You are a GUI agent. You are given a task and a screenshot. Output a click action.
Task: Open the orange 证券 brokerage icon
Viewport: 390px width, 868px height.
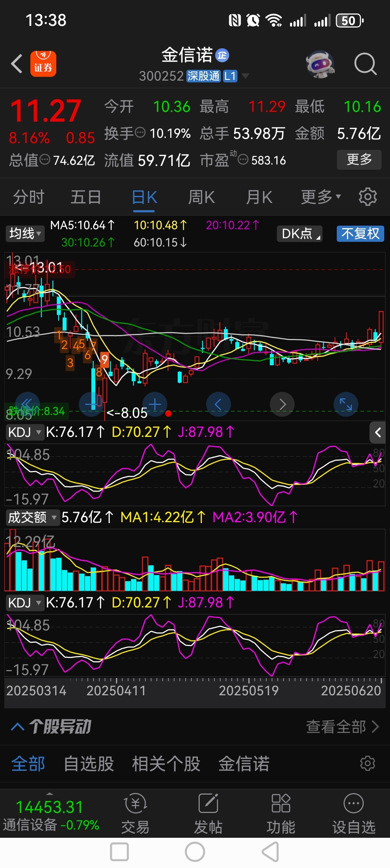click(43, 64)
